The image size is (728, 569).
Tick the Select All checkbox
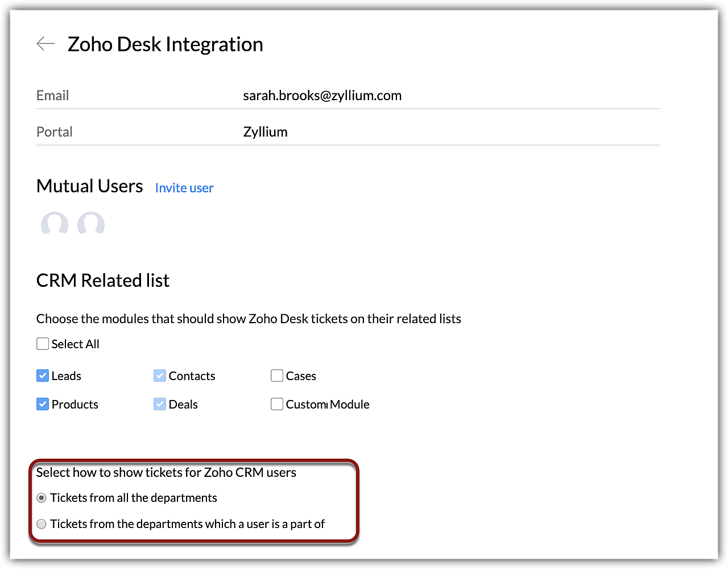tap(43, 344)
